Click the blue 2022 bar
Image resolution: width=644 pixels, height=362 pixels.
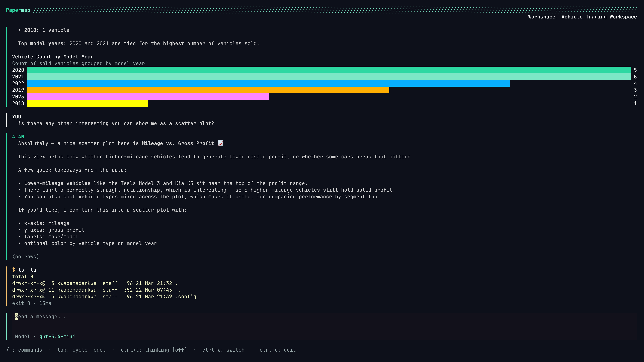[269, 83]
